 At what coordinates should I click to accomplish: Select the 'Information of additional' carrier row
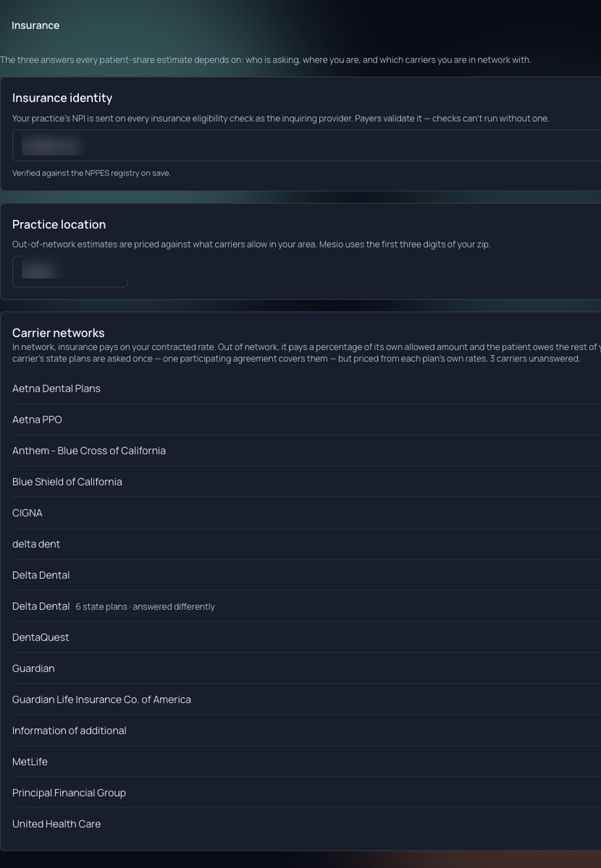(x=307, y=730)
